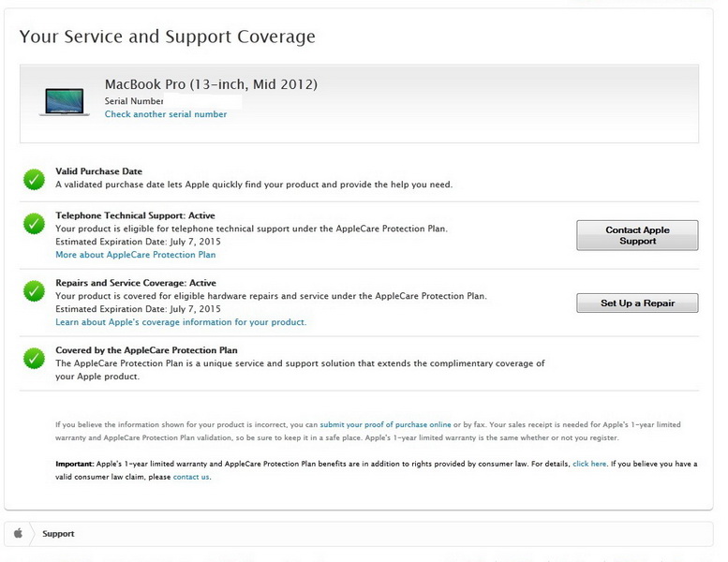Open submit your proof of purchase online link

pyautogui.click(x=385, y=424)
